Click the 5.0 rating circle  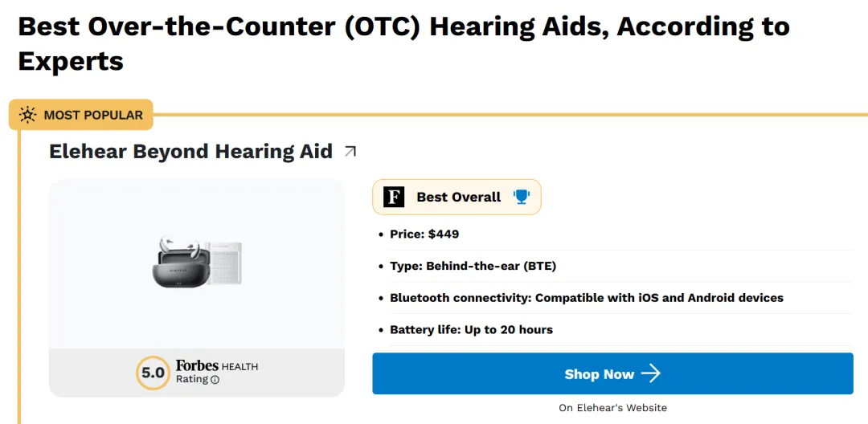(153, 373)
